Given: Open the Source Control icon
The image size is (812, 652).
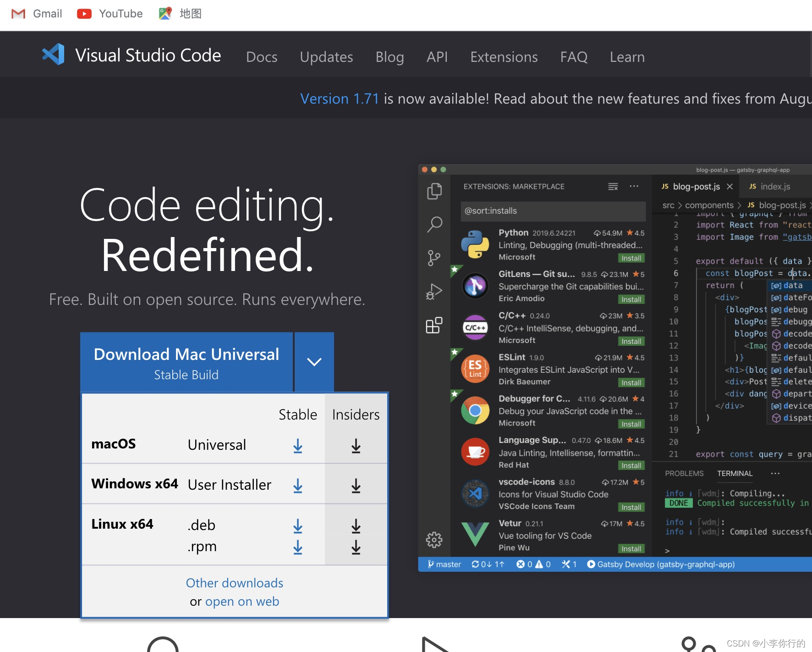Looking at the screenshot, I should click(434, 258).
